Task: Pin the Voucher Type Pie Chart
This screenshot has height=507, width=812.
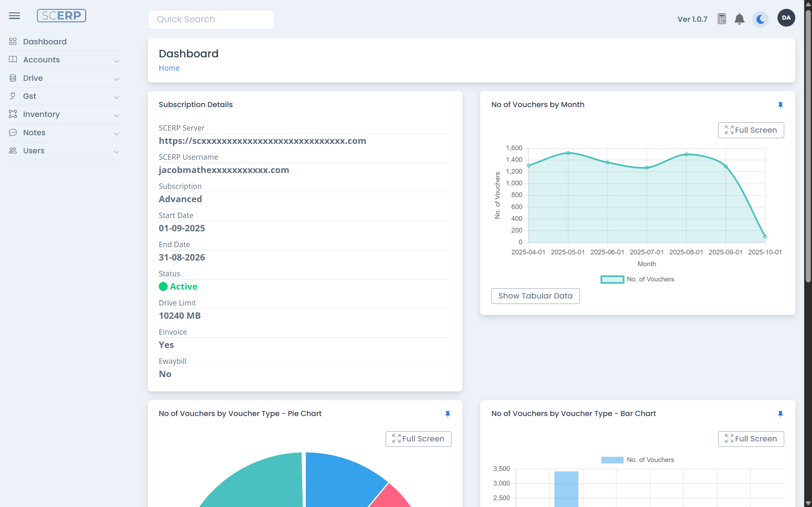Action: tap(448, 414)
